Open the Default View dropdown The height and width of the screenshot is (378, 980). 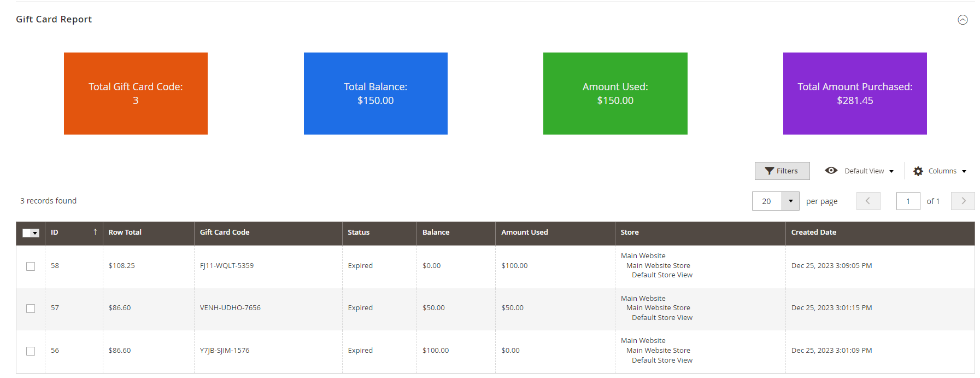coord(868,171)
